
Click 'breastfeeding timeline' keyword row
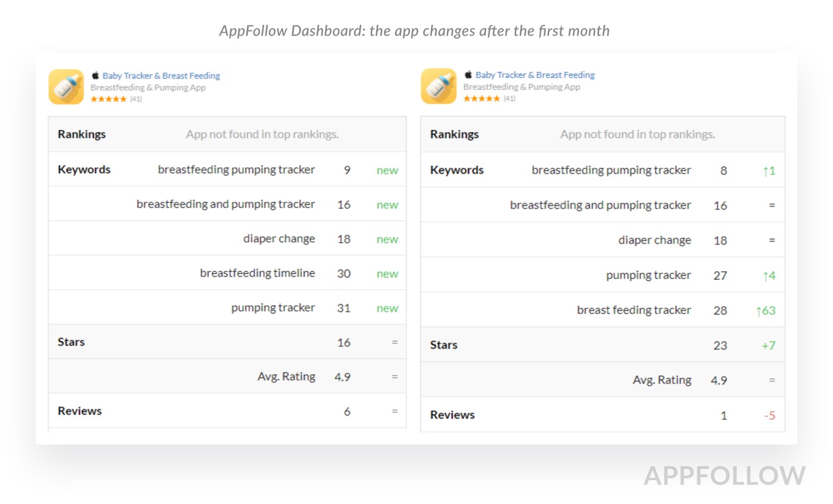[257, 273]
